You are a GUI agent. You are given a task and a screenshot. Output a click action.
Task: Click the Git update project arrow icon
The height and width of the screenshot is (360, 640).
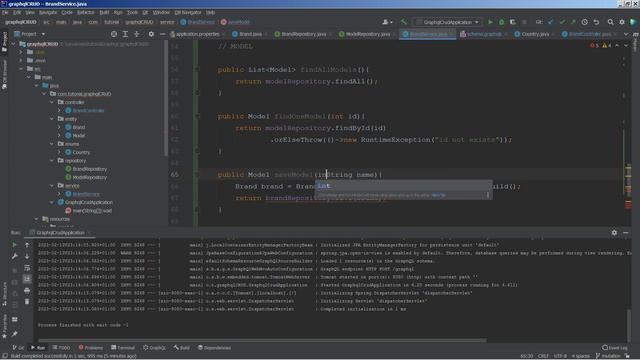[551, 22]
